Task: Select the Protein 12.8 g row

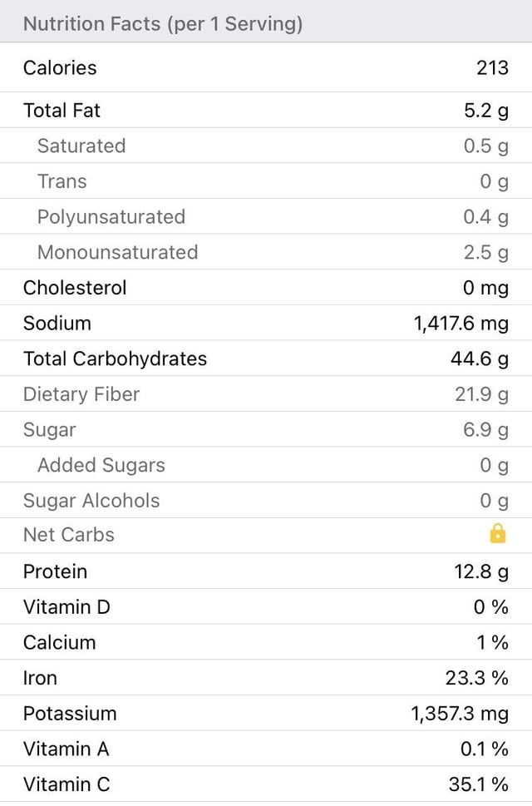Action: click(266, 571)
